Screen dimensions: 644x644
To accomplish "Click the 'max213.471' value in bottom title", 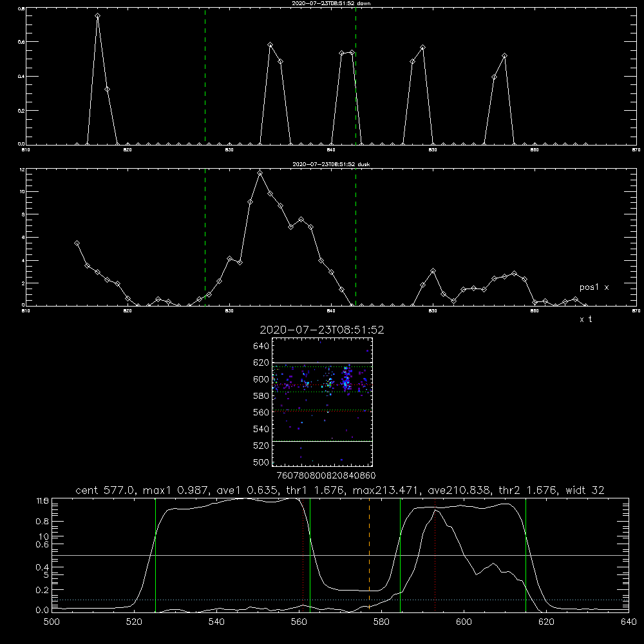I will point(386,490).
